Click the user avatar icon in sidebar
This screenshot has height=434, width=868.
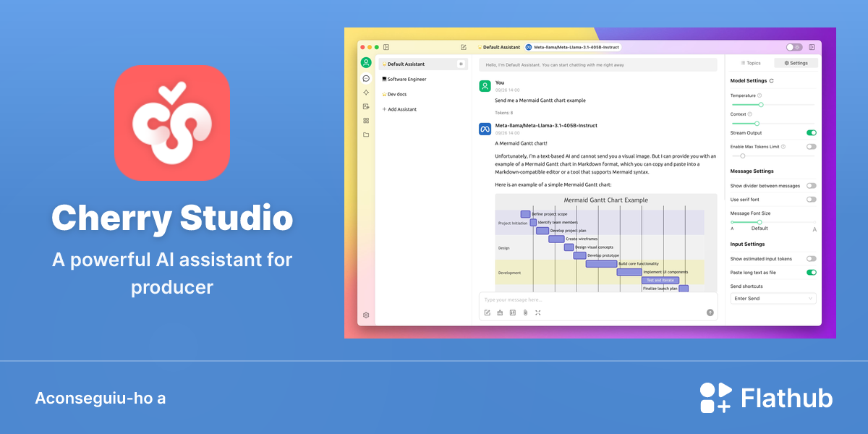click(x=366, y=62)
